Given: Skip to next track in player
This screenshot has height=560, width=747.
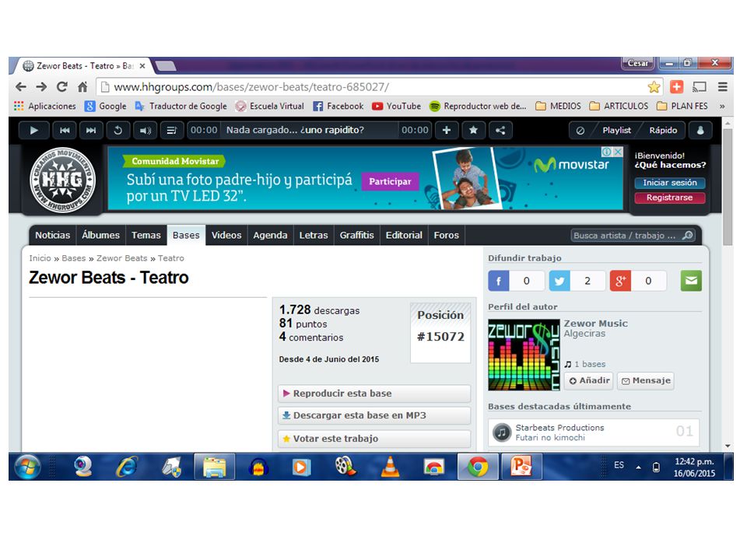Looking at the screenshot, I should (91, 130).
